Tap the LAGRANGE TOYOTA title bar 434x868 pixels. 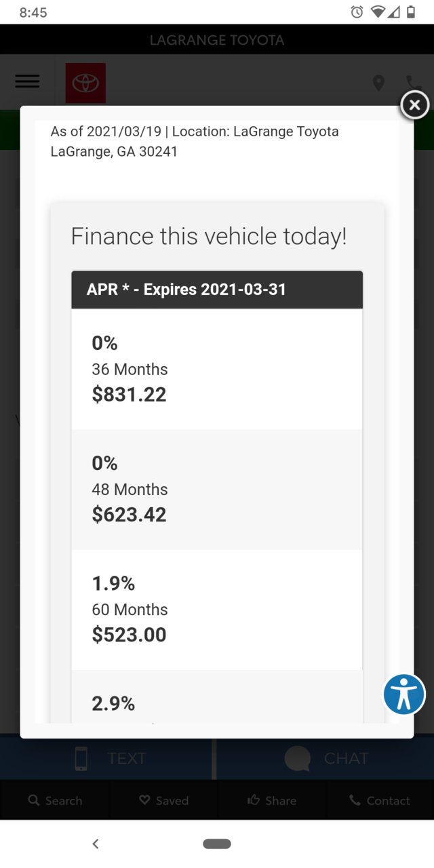[217, 40]
